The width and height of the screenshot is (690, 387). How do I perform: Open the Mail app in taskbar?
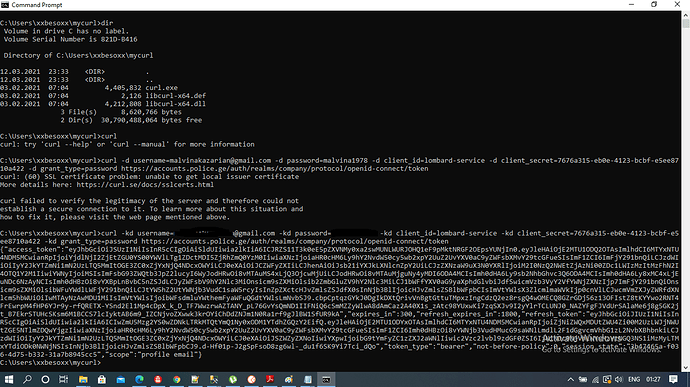pos(121,380)
